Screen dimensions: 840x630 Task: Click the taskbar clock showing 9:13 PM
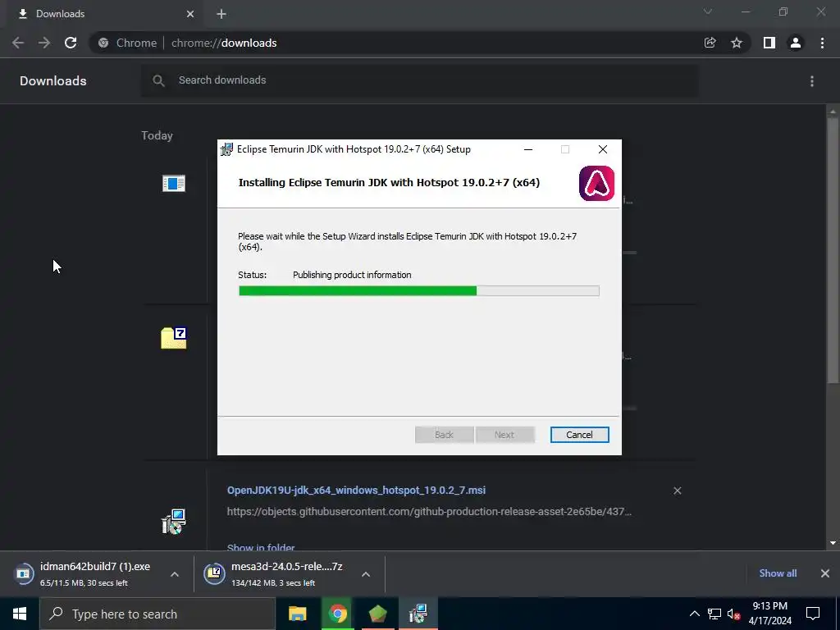point(769,614)
